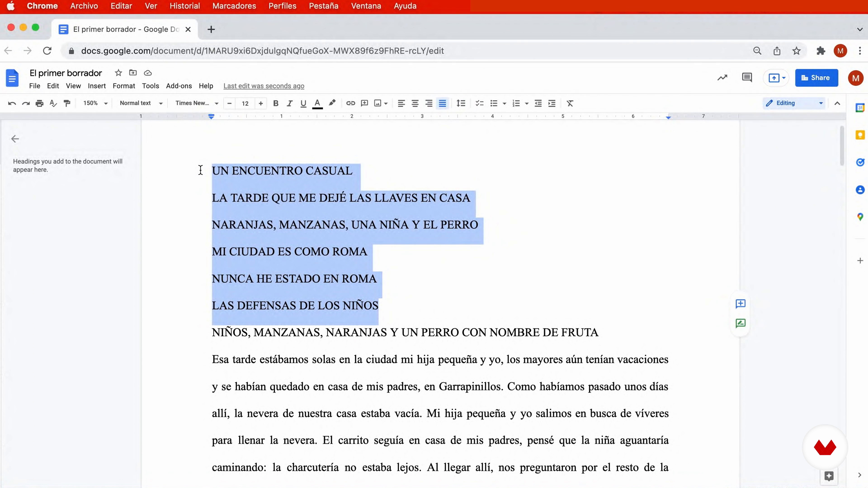
Task: Open comment history icon
Action: point(747,77)
